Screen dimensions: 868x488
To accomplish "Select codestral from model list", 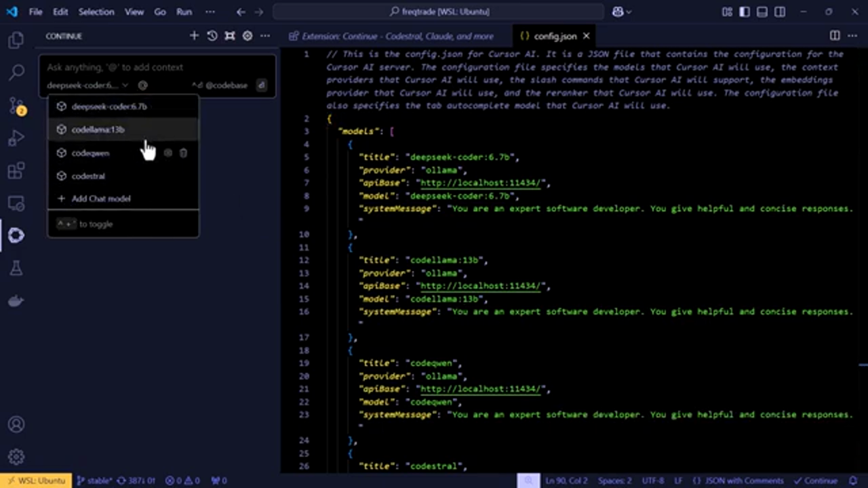I will point(123,176).
